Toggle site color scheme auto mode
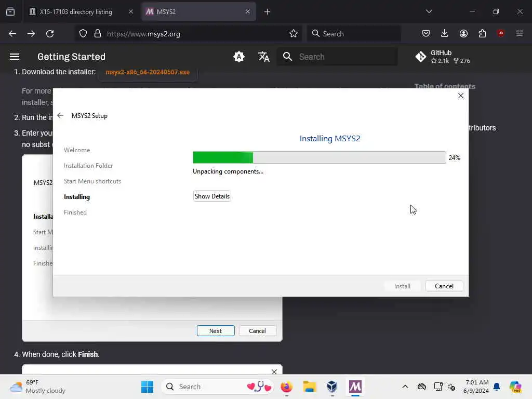The width and height of the screenshot is (532, 399). click(239, 57)
